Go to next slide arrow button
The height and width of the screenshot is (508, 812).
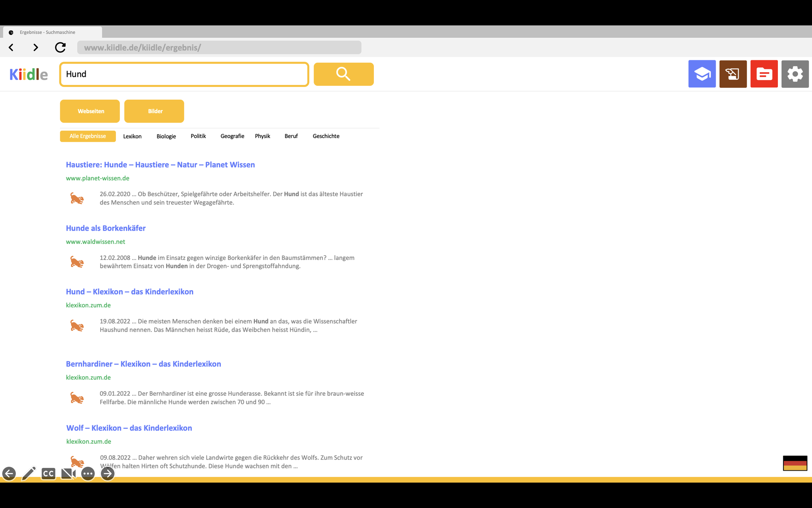[107, 473]
